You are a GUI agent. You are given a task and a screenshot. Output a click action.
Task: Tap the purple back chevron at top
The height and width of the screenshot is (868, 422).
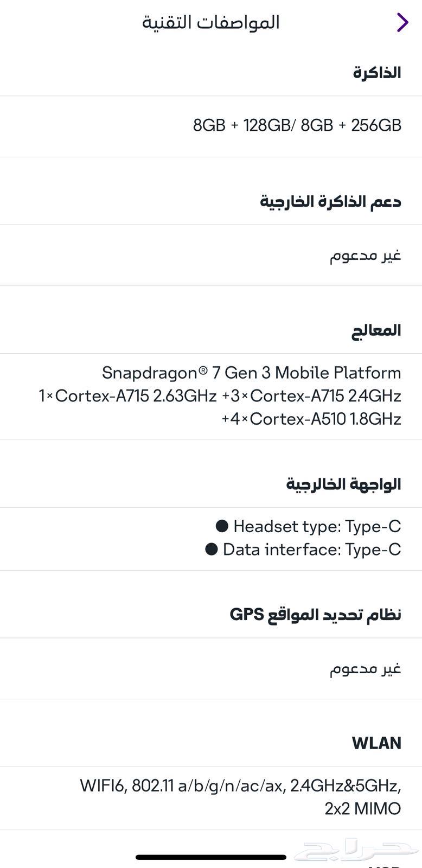click(402, 22)
